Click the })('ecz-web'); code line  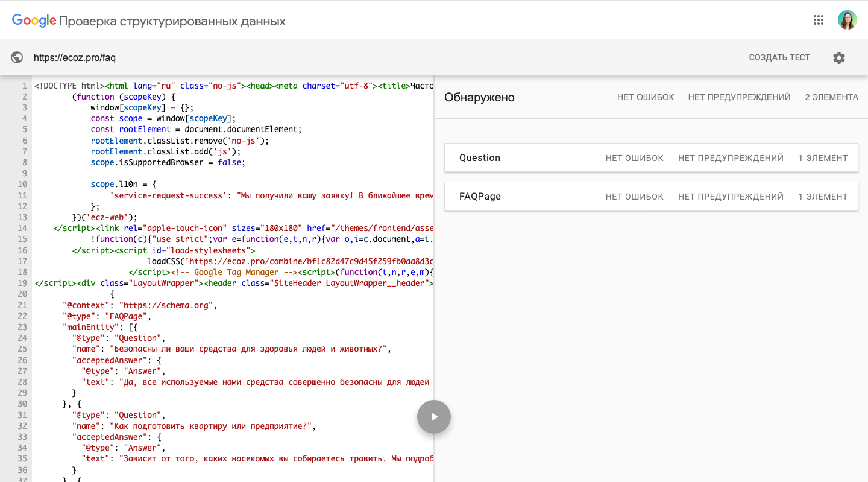coord(105,217)
